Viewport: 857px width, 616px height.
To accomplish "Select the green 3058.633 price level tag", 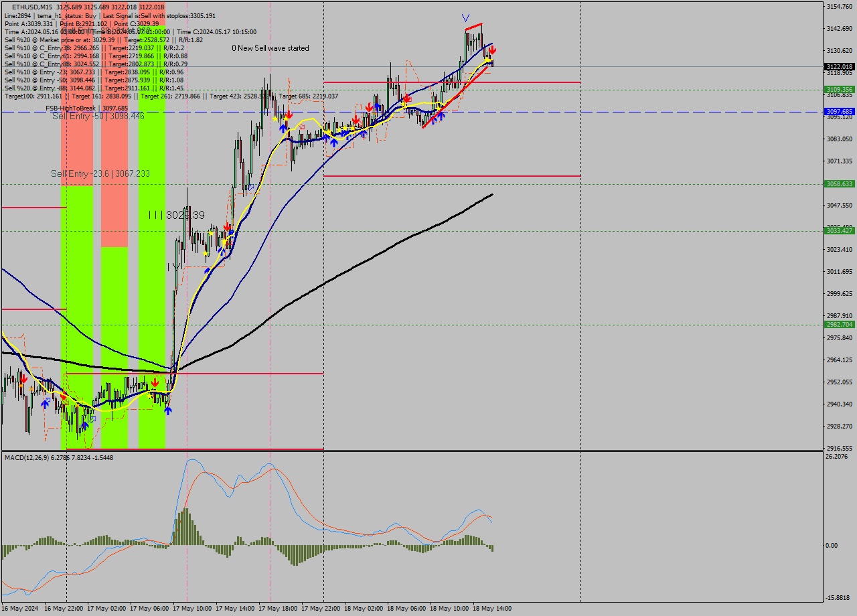I will tap(839, 183).
